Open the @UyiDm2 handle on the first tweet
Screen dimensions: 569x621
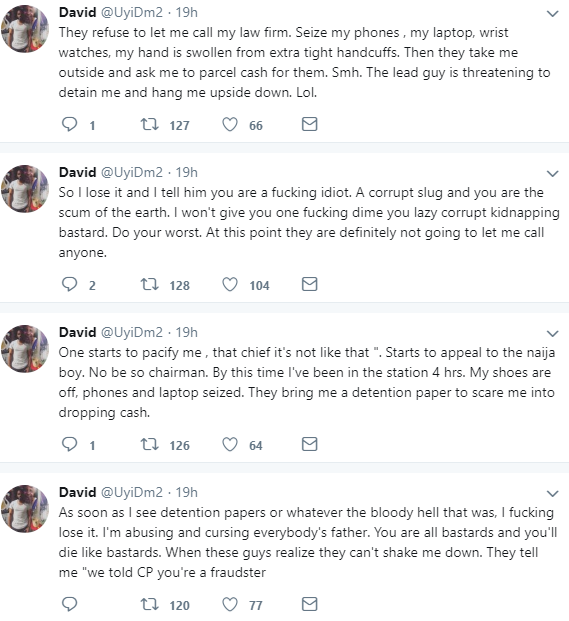point(132,13)
